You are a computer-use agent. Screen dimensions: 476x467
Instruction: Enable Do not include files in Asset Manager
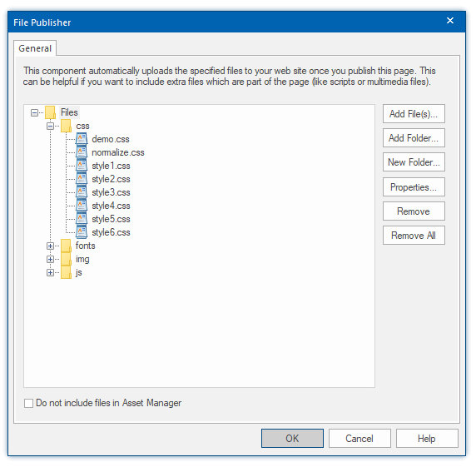coord(28,403)
